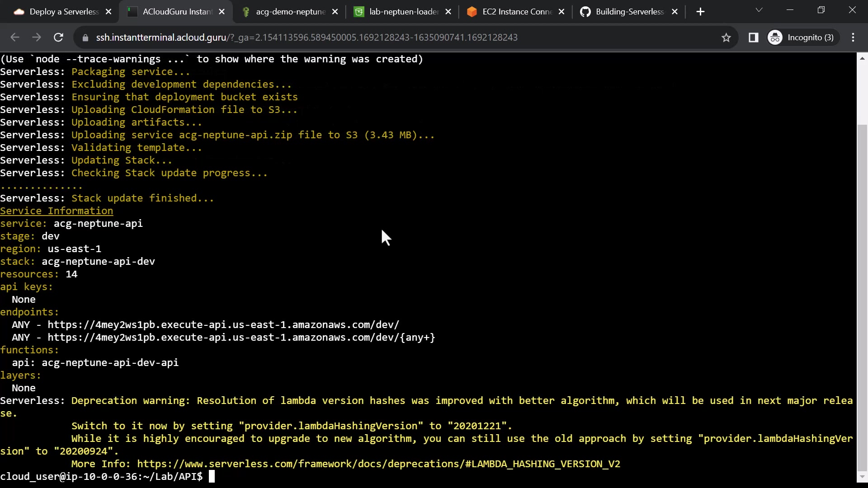The width and height of the screenshot is (868, 488).
Task: Click the serverless.com deprecations link in the terminal
Action: pyautogui.click(x=378, y=464)
